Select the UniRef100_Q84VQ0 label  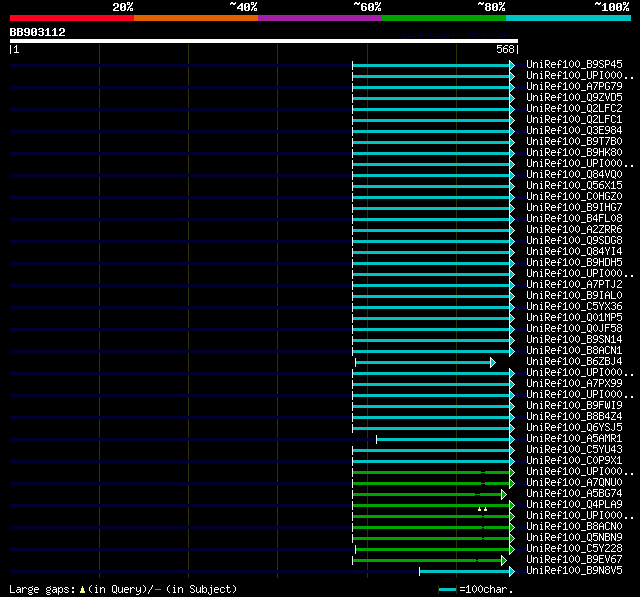pyautogui.click(x=574, y=175)
